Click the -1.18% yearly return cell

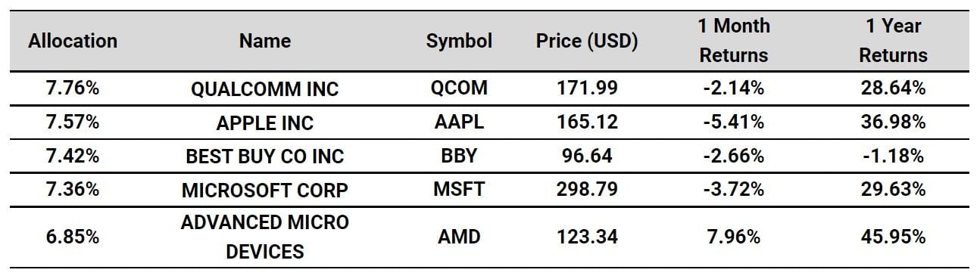894,156
